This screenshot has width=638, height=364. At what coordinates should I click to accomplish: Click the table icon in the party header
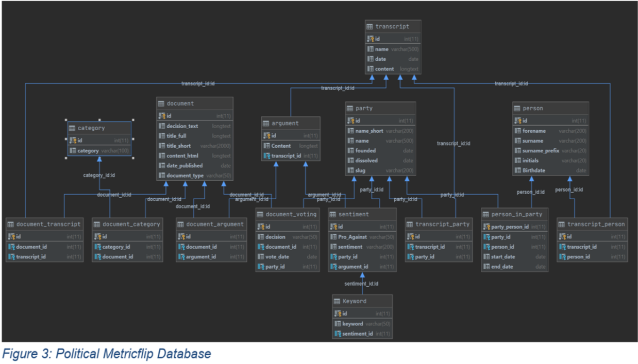[350, 109]
